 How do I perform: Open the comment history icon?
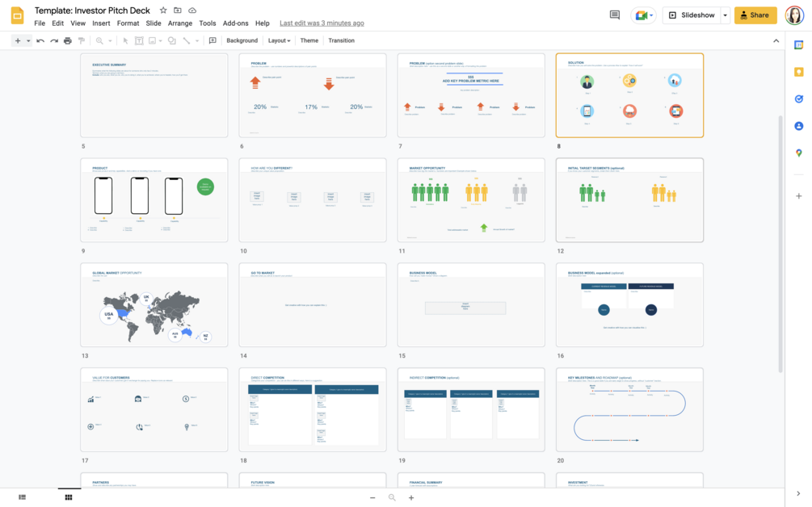(615, 15)
